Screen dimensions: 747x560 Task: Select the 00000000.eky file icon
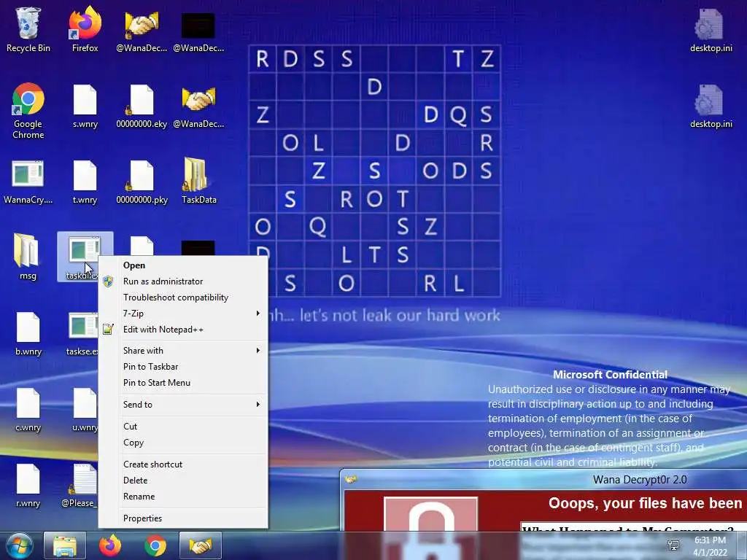coord(142,107)
